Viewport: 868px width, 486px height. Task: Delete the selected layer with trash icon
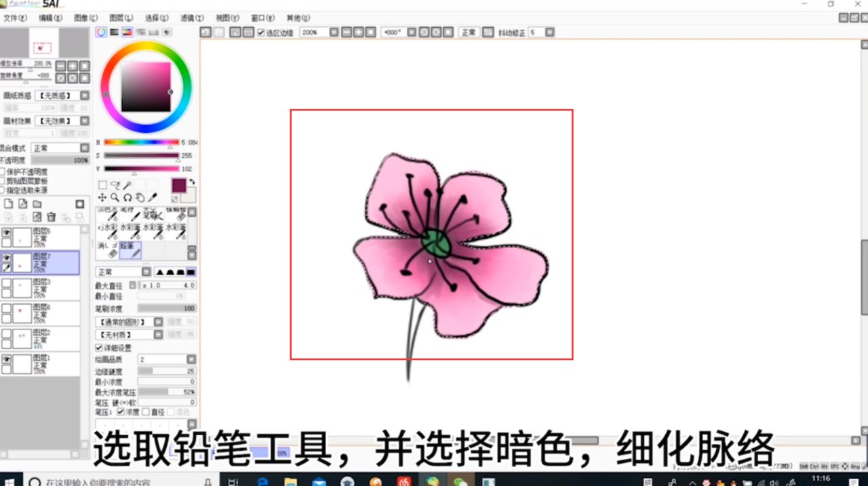[52, 217]
